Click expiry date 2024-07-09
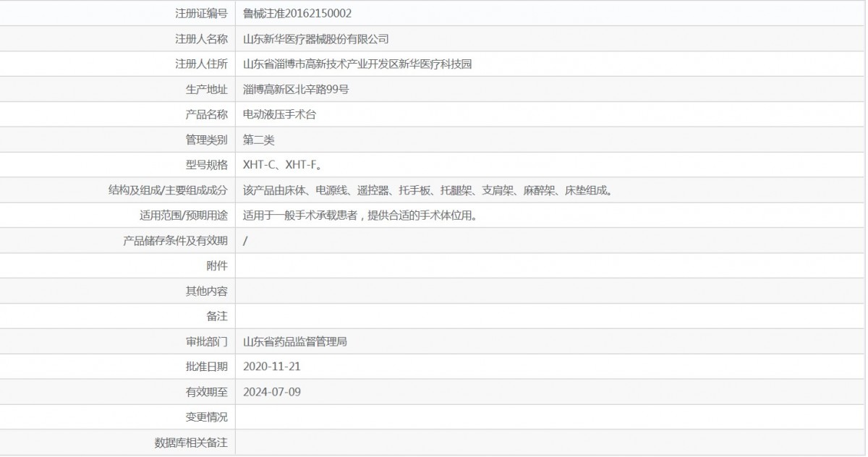This screenshot has width=868, height=457. tap(272, 392)
